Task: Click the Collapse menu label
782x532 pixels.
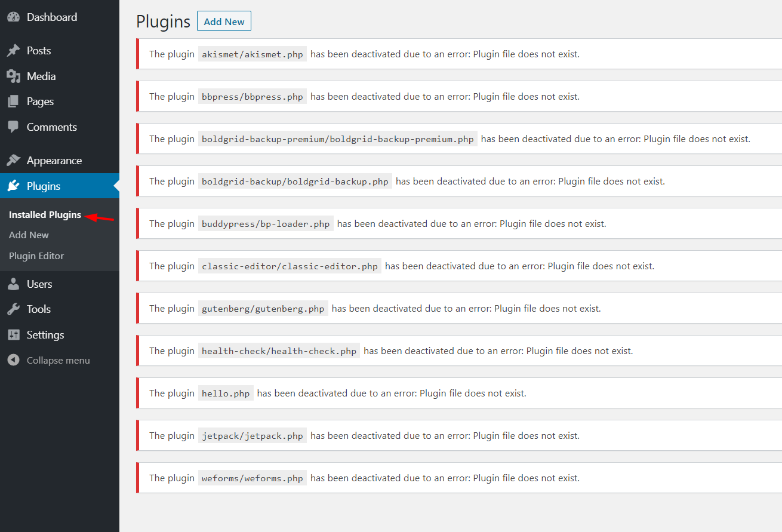Action: pyautogui.click(x=59, y=361)
